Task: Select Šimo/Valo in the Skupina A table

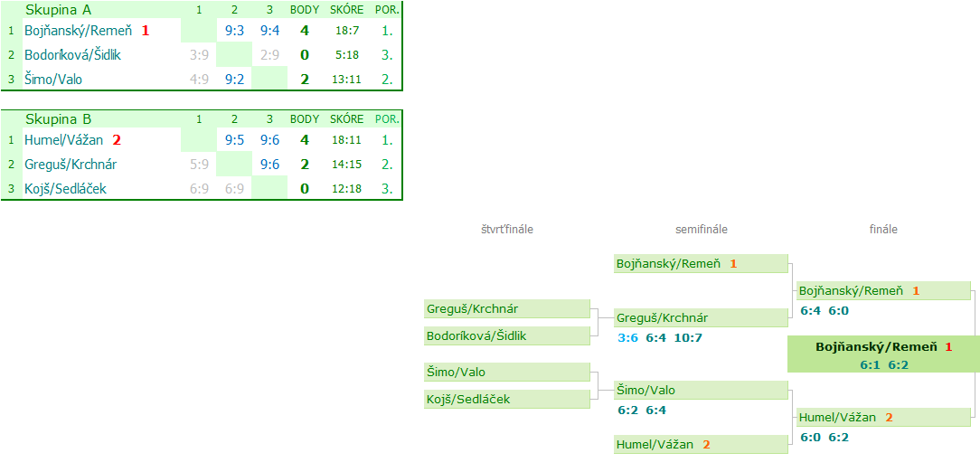Action: (x=53, y=80)
